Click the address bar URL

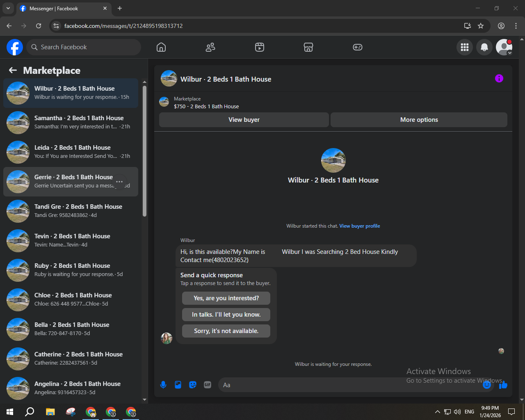pos(123,26)
